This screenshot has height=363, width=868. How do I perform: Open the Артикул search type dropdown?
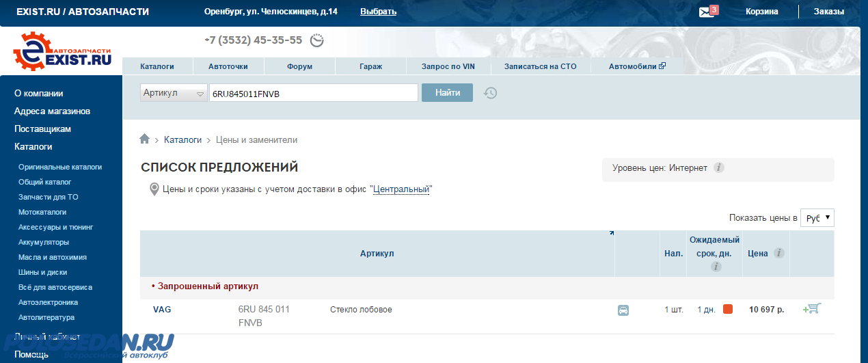click(x=174, y=93)
